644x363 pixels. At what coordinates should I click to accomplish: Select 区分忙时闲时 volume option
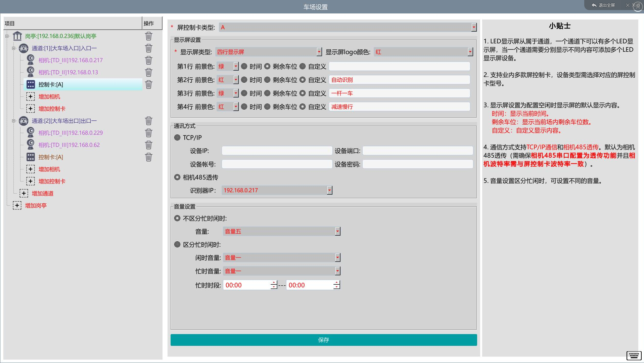coord(177,244)
